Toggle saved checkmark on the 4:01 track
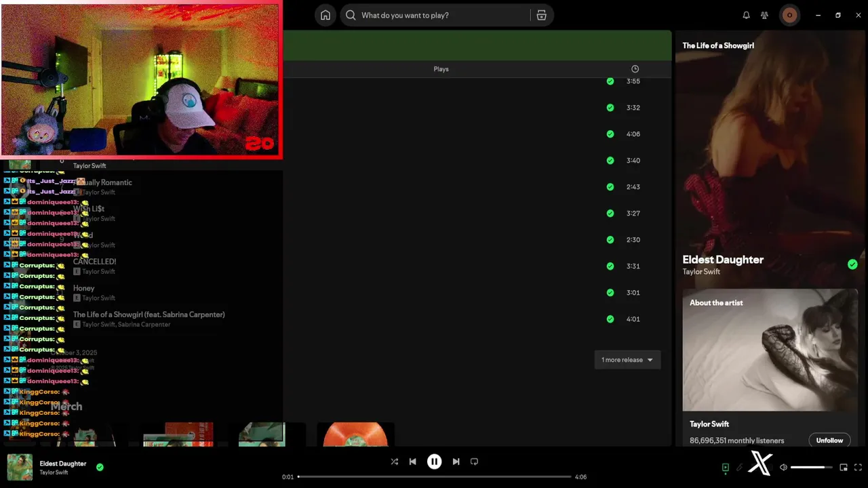Image resolution: width=868 pixels, height=488 pixels. tap(610, 319)
